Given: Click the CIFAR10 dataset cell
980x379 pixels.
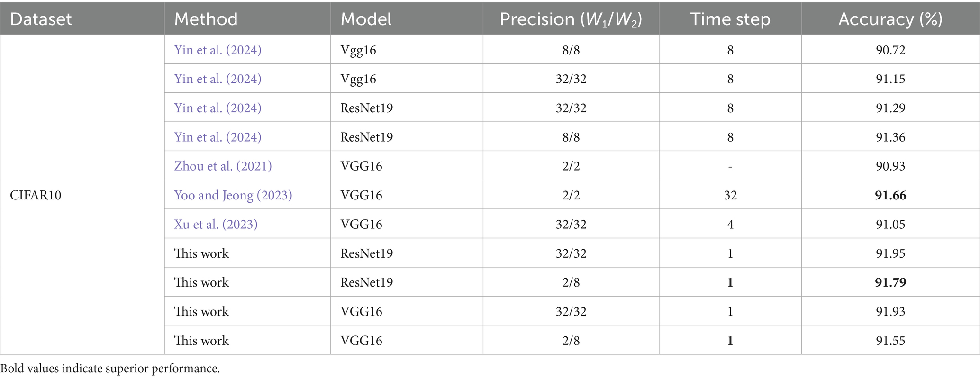Looking at the screenshot, I should click(x=36, y=195).
